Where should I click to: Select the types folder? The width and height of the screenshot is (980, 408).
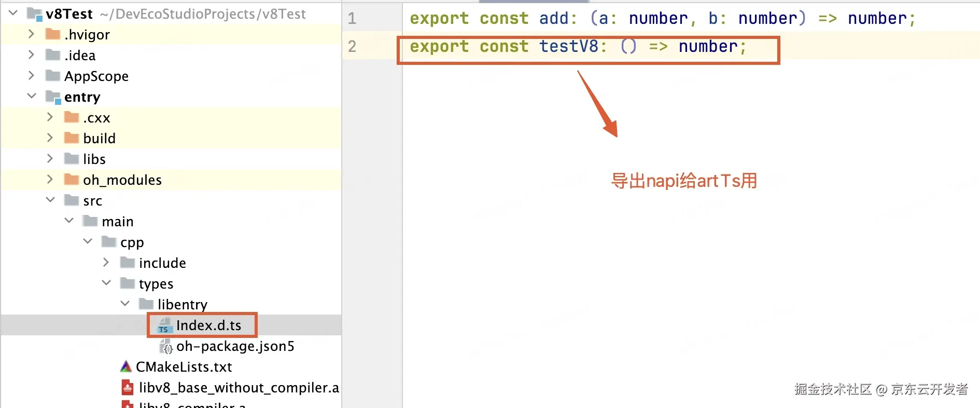click(156, 284)
